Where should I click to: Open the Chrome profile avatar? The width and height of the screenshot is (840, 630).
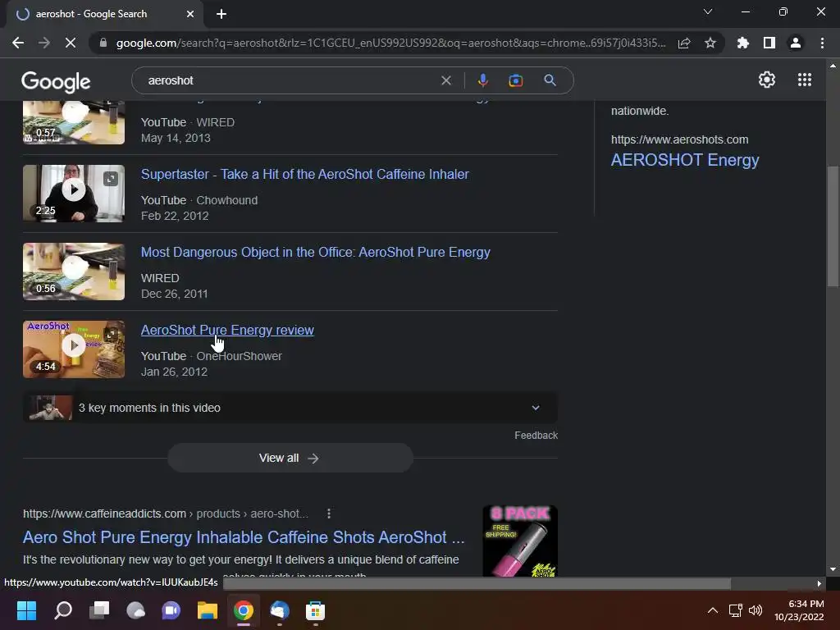coord(796,43)
